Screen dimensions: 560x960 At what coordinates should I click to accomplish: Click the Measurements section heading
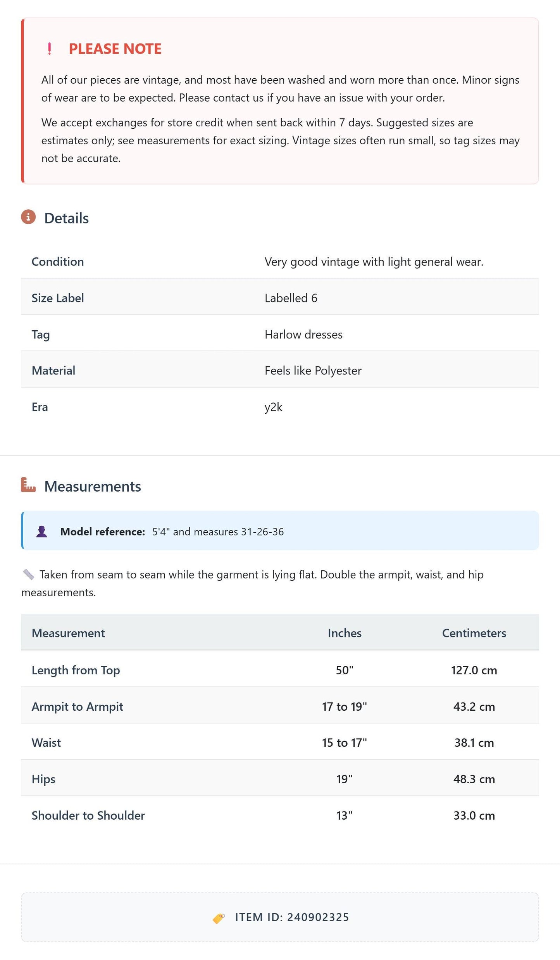(93, 486)
